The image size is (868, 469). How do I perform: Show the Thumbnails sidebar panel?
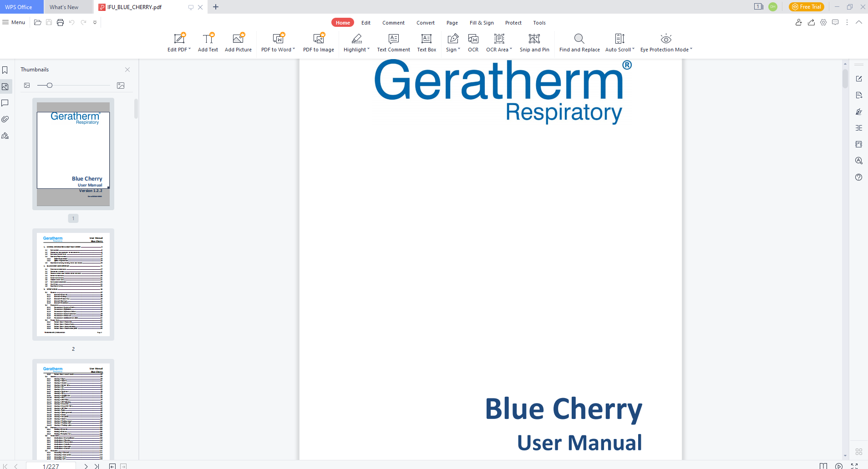coord(5,86)
